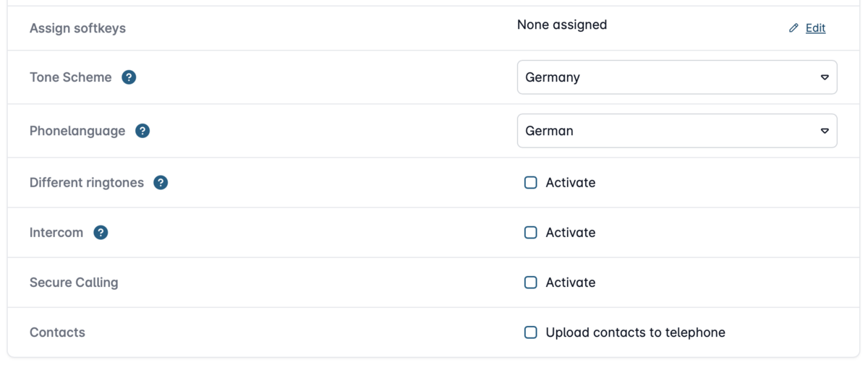Enable Upload contacts to telephone checkbox
The height and width of the screenshot is (365, 868).
pyautogui.click(x=530, y=332)
